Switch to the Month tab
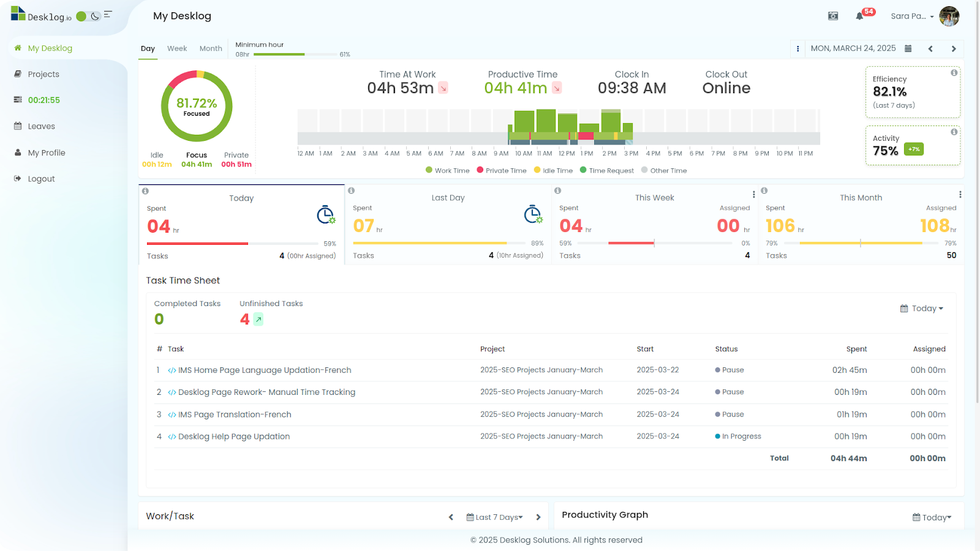The height and width of the screenshot is (551, 980). tap(211, 48)
